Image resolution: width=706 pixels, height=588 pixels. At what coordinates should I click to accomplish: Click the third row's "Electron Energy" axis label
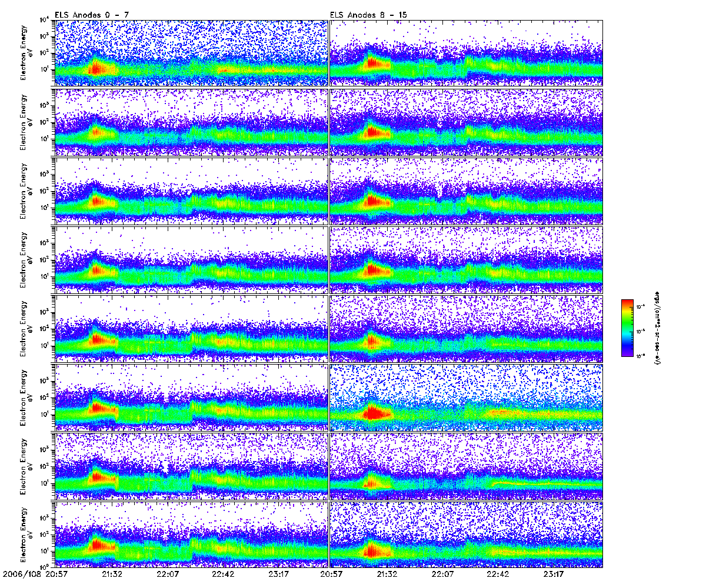coord(24,191)
